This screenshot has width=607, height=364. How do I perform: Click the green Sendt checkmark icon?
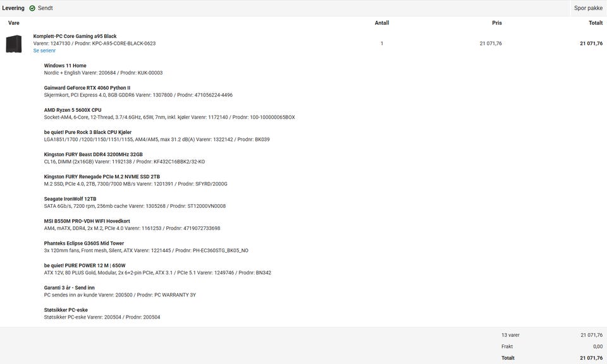coord(32,8)
